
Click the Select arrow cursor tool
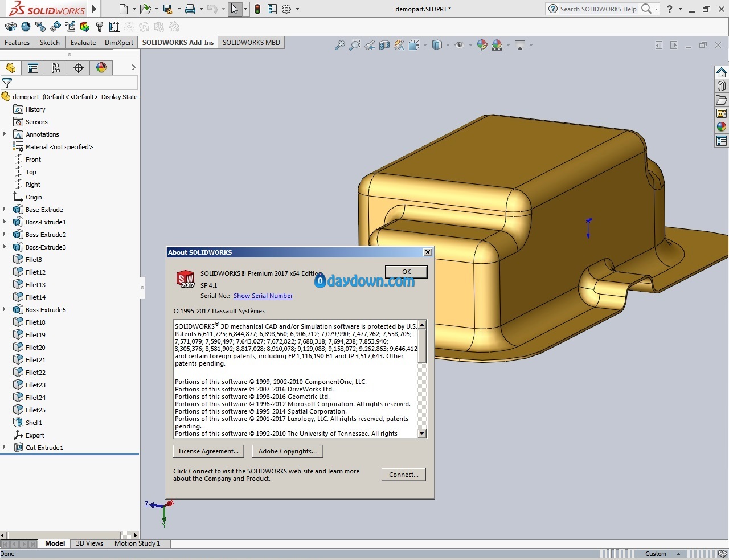[235, 9]
